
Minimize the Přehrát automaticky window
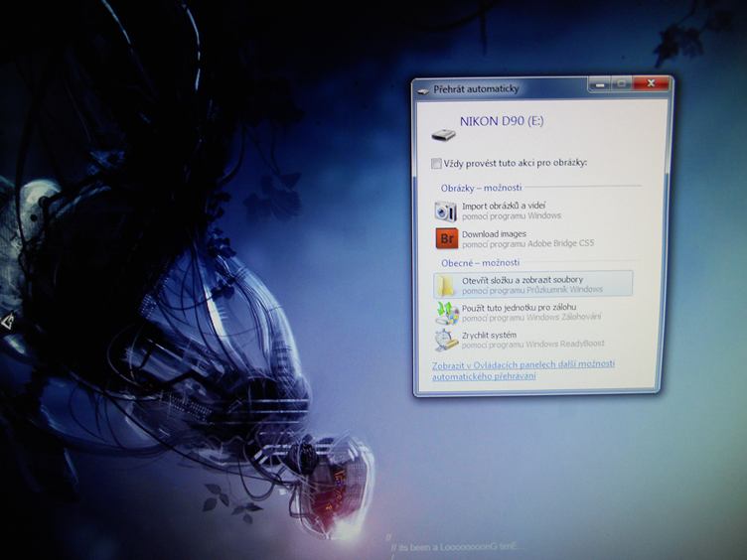click(x=600, y=84)
